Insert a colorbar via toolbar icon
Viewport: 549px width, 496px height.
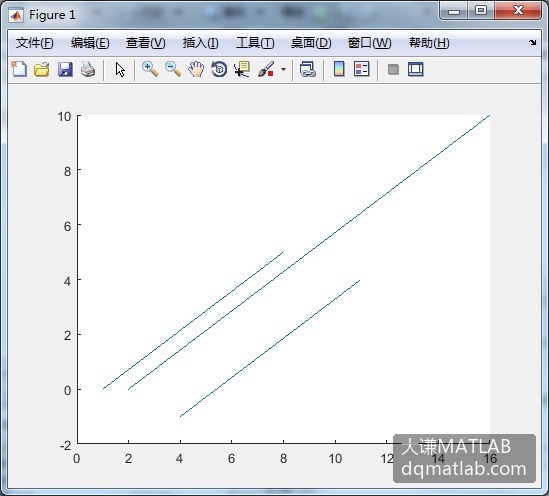pos(339,69)
